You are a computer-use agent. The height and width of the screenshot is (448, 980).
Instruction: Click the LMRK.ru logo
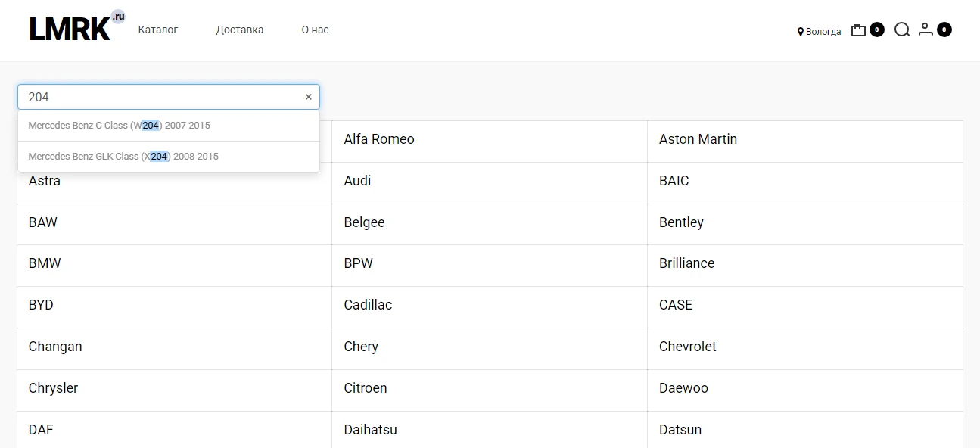point(77,26)
